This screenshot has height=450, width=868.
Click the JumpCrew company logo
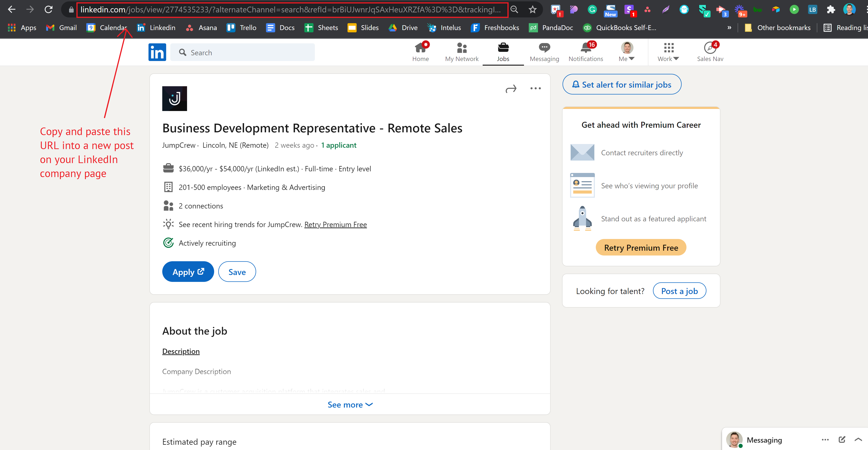coord(175,99)
